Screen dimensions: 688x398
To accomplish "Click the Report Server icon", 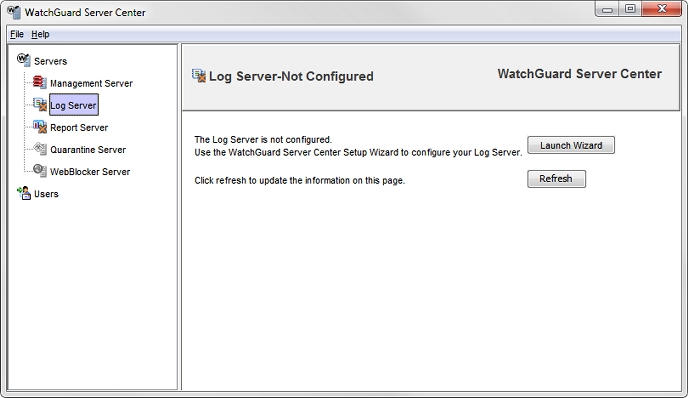I will point(40,127).
